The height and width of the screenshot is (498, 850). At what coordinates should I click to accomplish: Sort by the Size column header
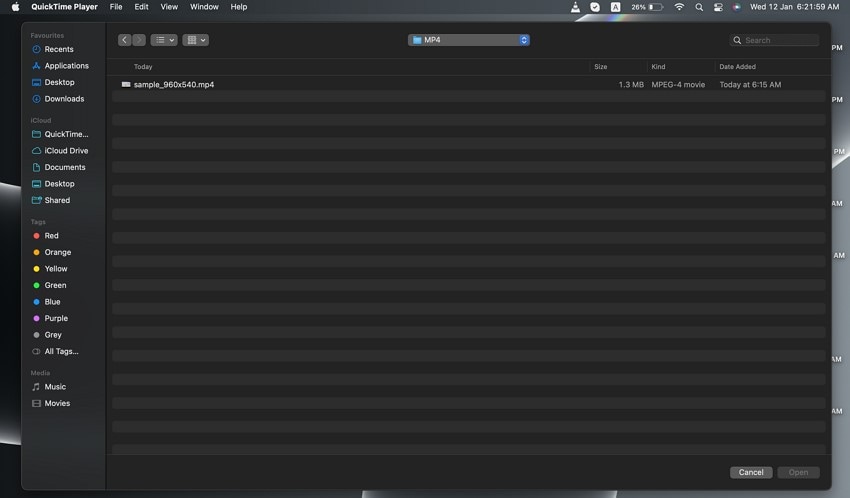click(600, 67)
